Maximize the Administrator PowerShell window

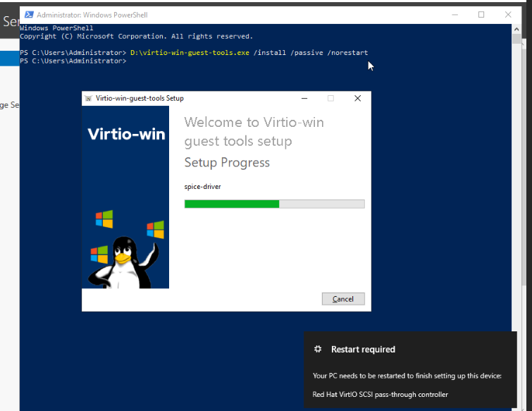coord(481,15)
